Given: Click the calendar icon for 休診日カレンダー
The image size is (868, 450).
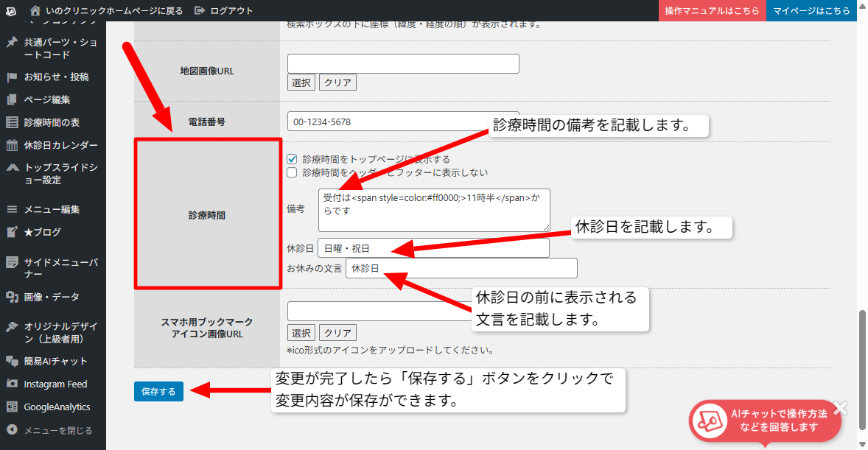Looking at the screenshot, I should 12,145.
